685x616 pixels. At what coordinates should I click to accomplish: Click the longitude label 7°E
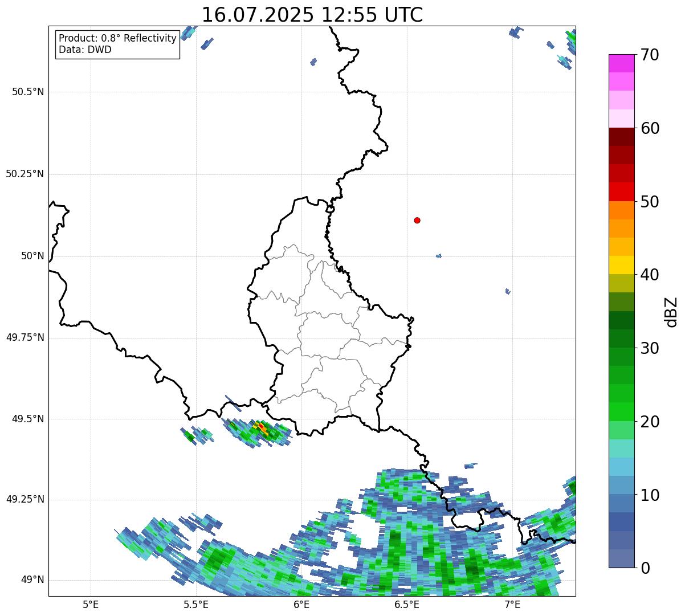(x=512, y=605)
